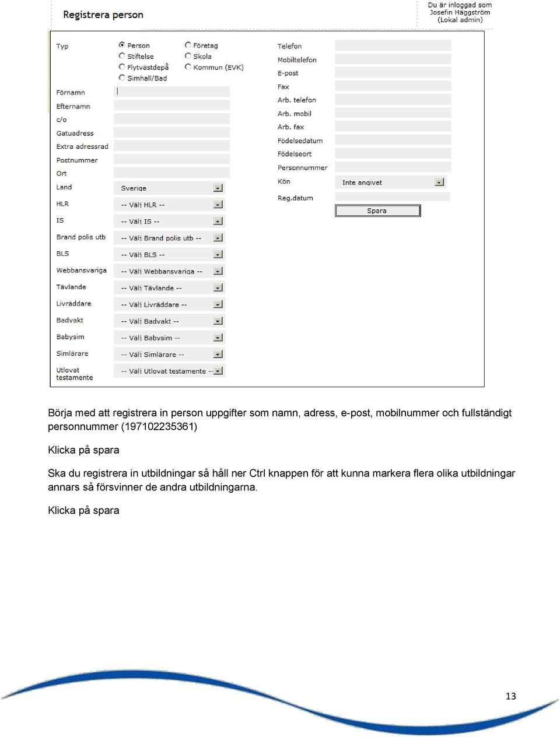Open the Kön dropdown showing Inte angivet
The height and width of the screenshot is (737, 560).
click(x=391, y=182)
